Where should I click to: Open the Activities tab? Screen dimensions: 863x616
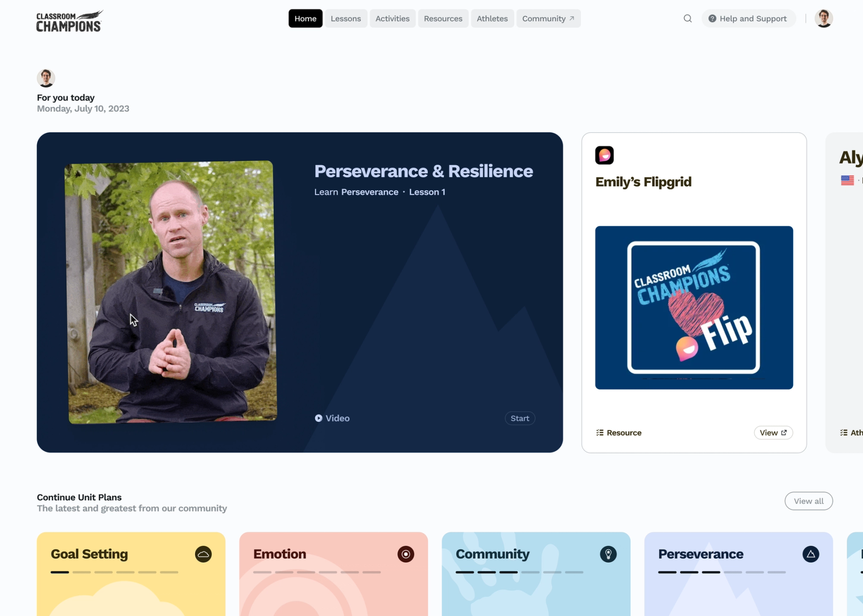392,19
